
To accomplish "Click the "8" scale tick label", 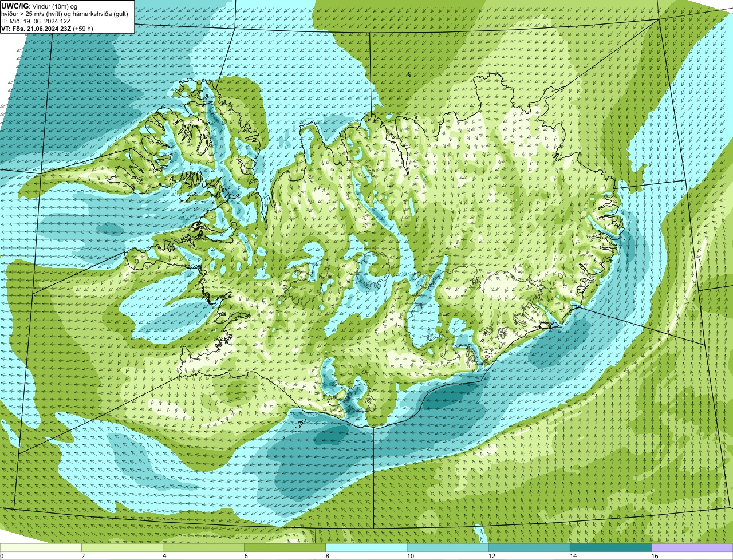I will click(328, 556).
